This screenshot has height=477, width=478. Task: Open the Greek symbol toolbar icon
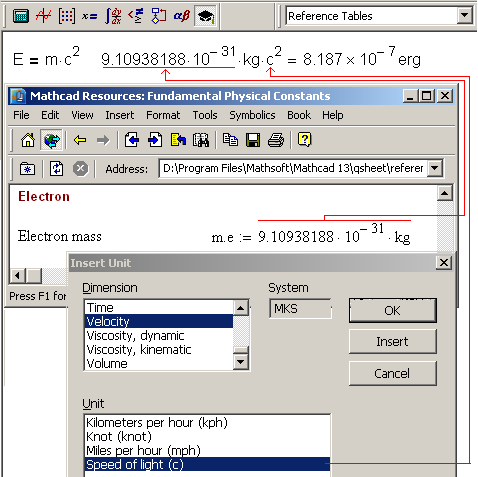182,16
